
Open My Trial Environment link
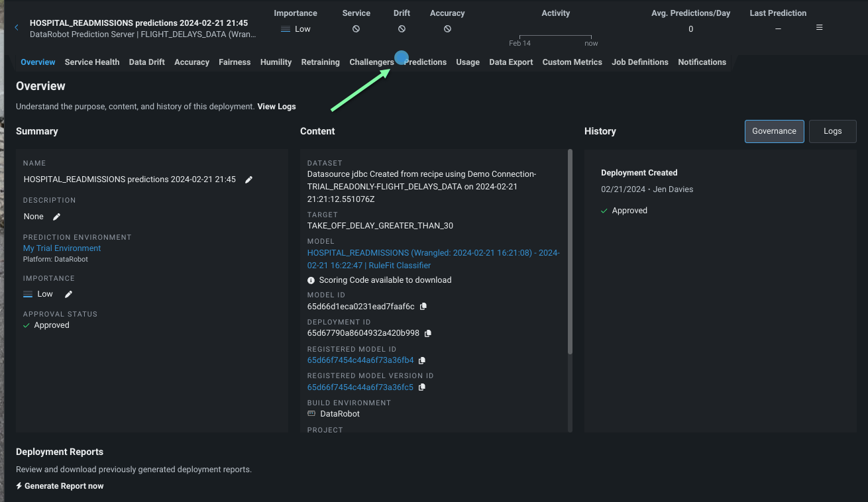pyautogui.click(x=62, y=248)
